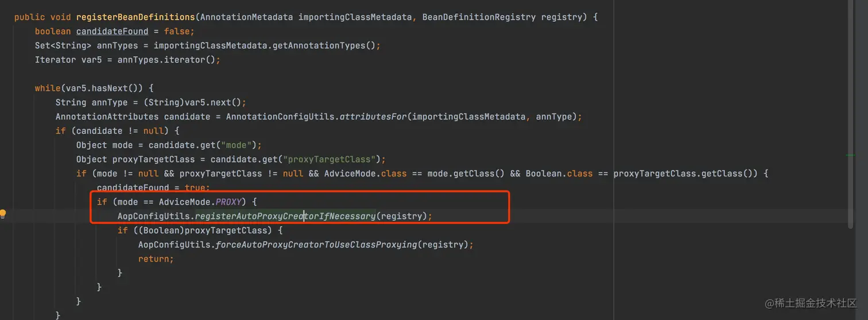Click the return; statement
Image resolution: width=868 pixels, height=320 pixels.
tap(156, 259)
